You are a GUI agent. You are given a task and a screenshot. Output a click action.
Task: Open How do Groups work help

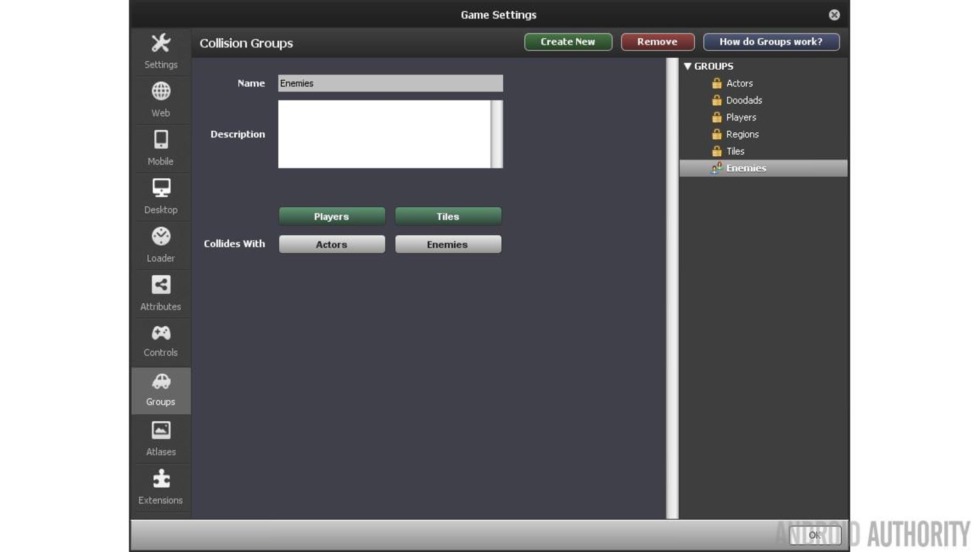click(x=771, y=42)
